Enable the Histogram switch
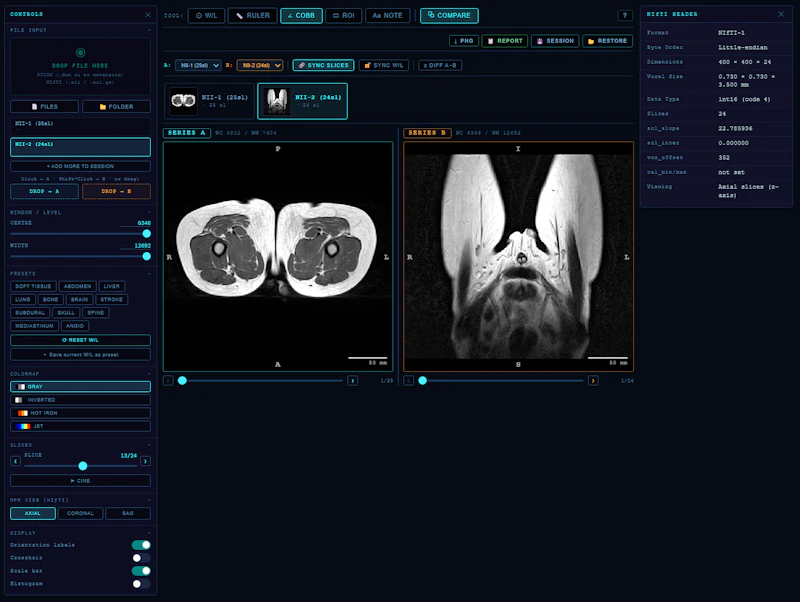 pos(141,584)
